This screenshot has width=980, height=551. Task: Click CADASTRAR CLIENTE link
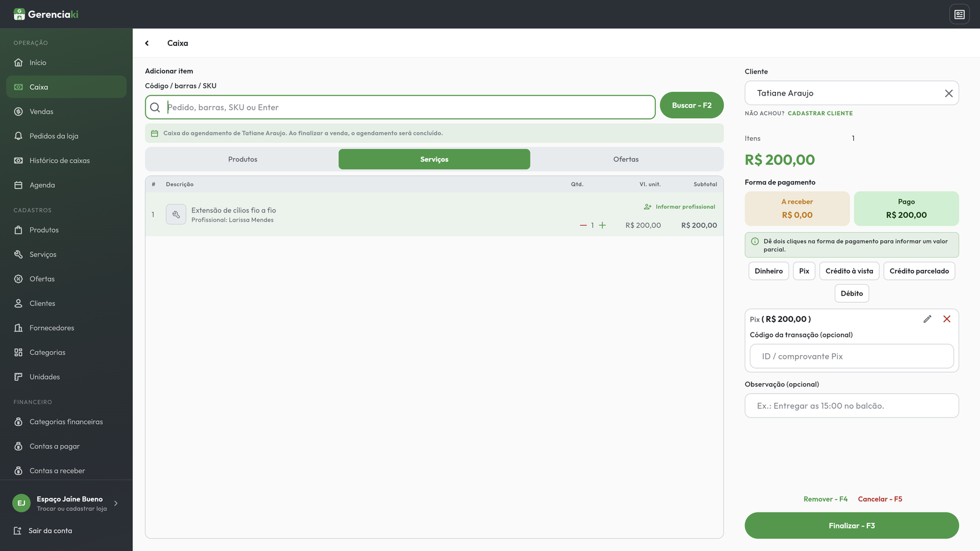tap(820, 113)
